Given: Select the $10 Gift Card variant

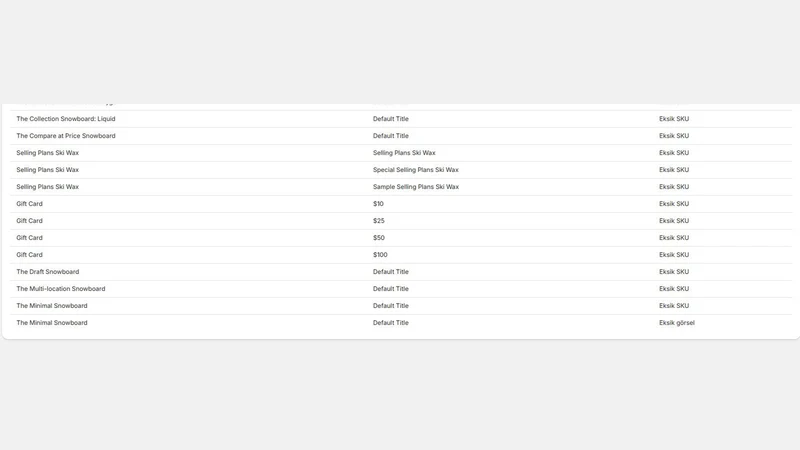Looking at the screenshot, I should [378, 204].
